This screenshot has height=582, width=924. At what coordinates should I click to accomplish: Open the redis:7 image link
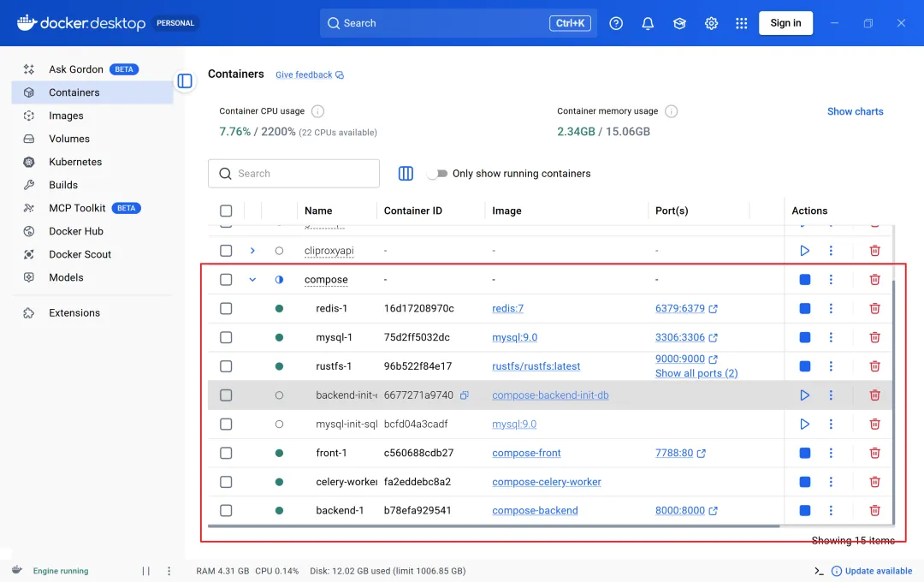point(507,308)
